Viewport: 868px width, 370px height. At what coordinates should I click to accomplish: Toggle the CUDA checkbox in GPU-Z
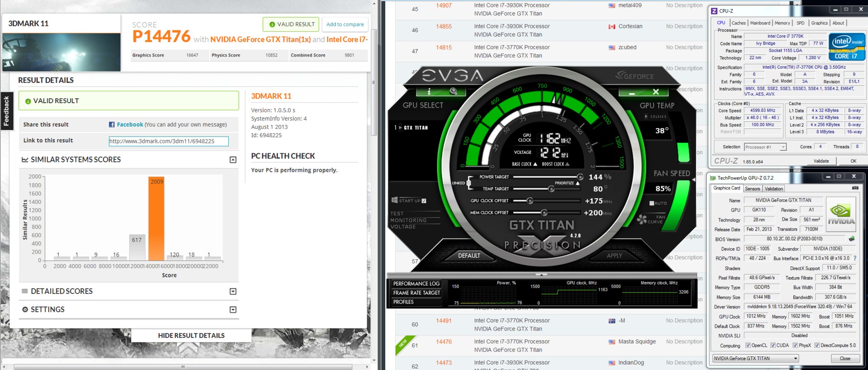773,345
